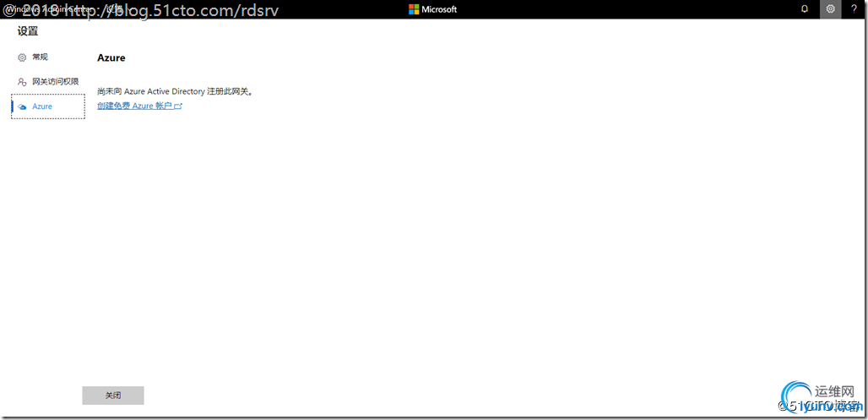The image size is (868, 420).
Task: Click the 创建免费 Azure 帐户 link
Action: (x=139, y=106)
